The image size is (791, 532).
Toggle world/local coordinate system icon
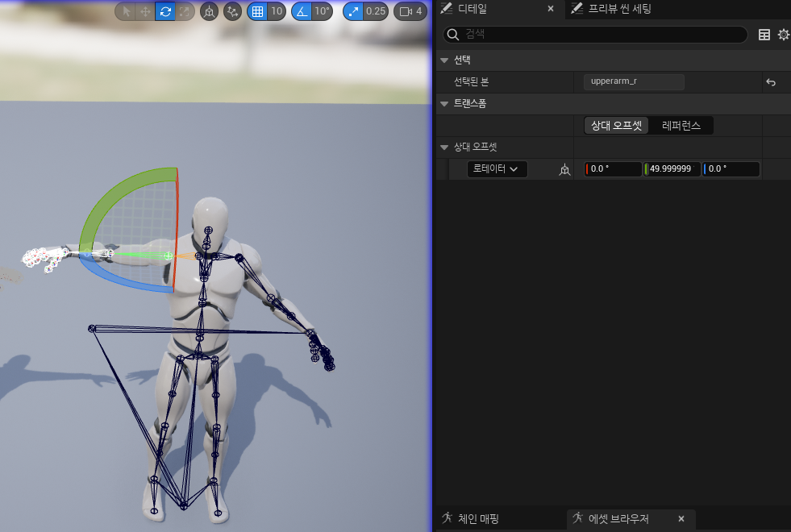[209, 11]
